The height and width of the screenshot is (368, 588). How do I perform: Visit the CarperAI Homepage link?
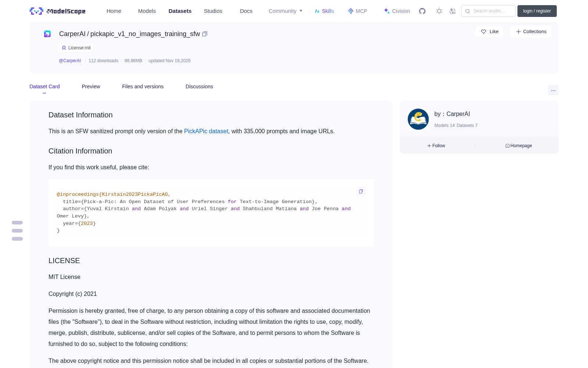pyautogui.click(x=519, y=146)
